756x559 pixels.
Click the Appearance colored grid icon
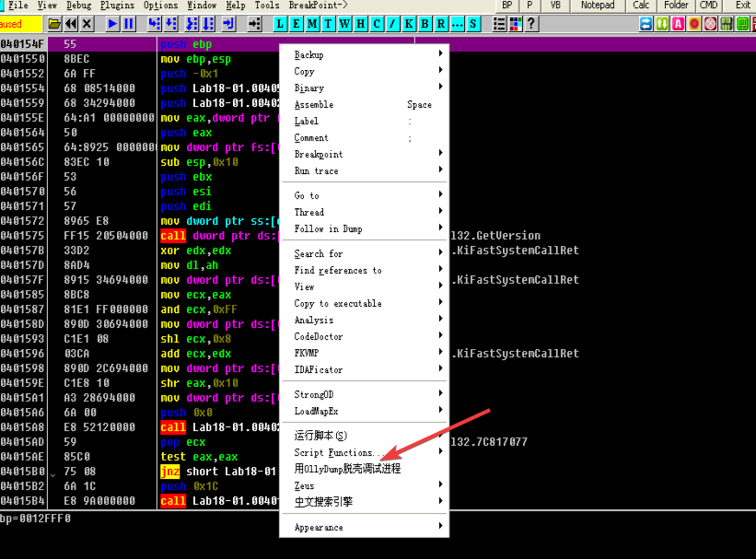516,24
